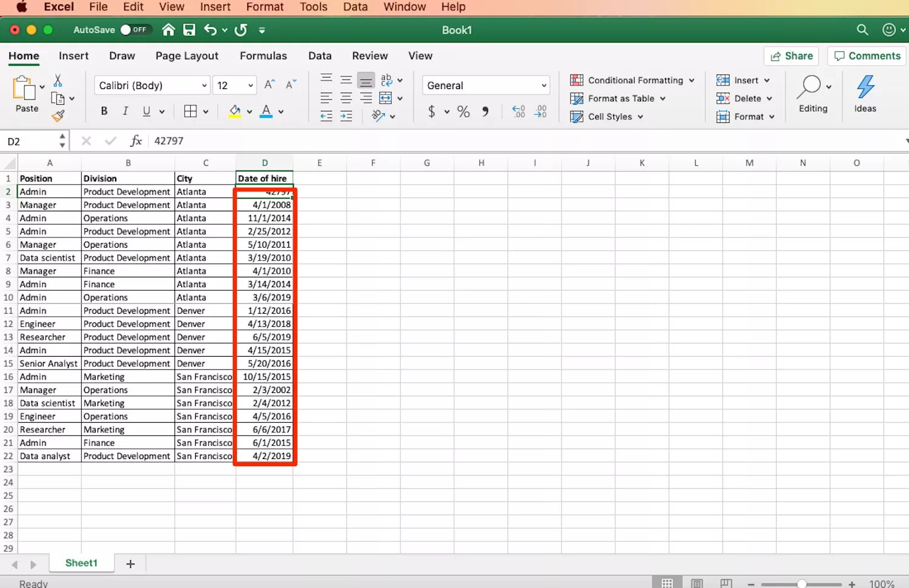This screenshot has width=909, height=588.
Task: Decrease the indent level
Action: click(x=326, y=116)
